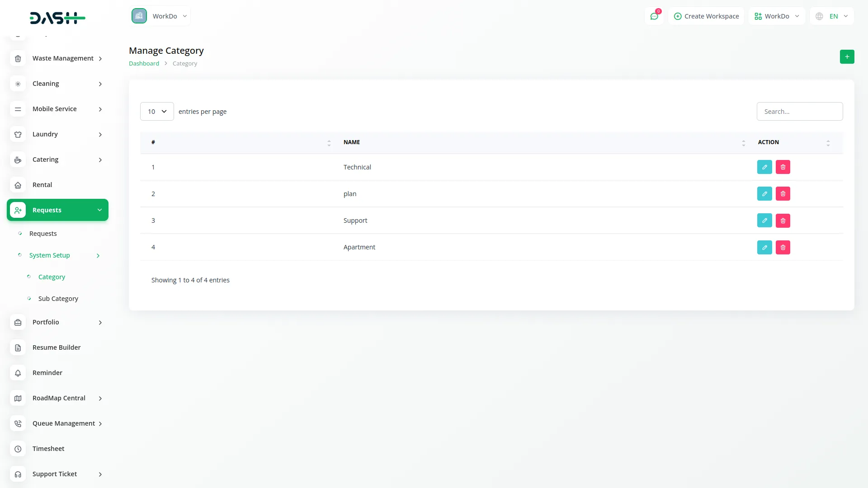The width and height of the screenshot is (868, 488).
Task: Click the Resume Builder document icon
Action: [x=18, y=347]
